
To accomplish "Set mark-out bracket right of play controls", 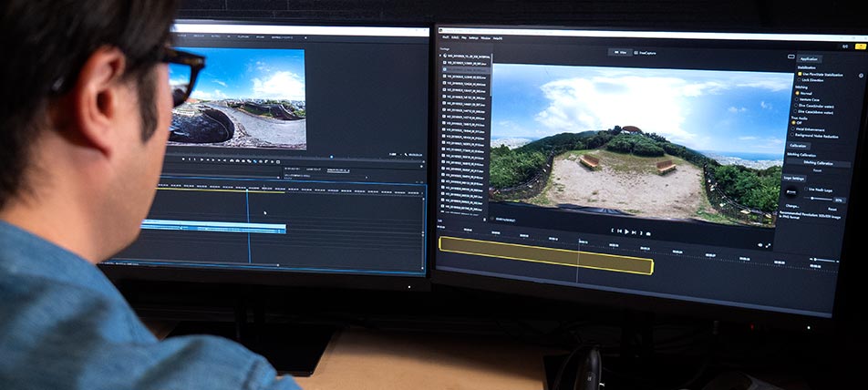I will [x=641, y=233].
